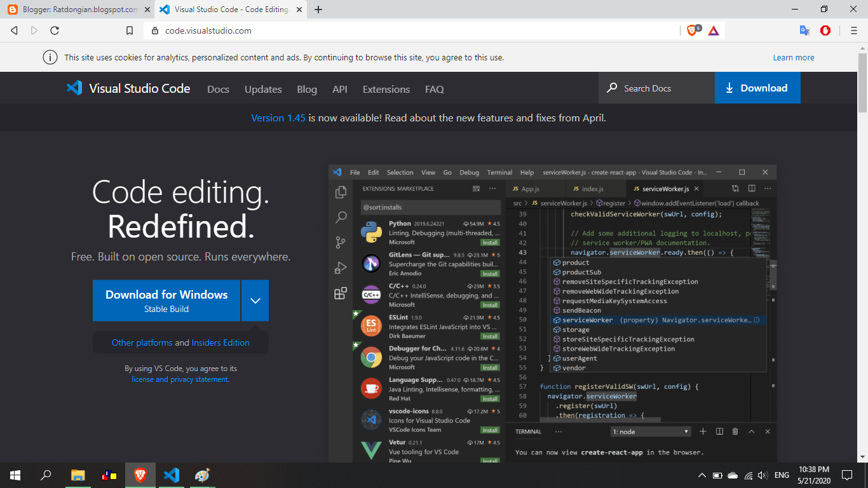Image resolution: width=868 pixels, height=488 pixels.
Task: Close the Blogger tab
Action: [x=147, y=10]
